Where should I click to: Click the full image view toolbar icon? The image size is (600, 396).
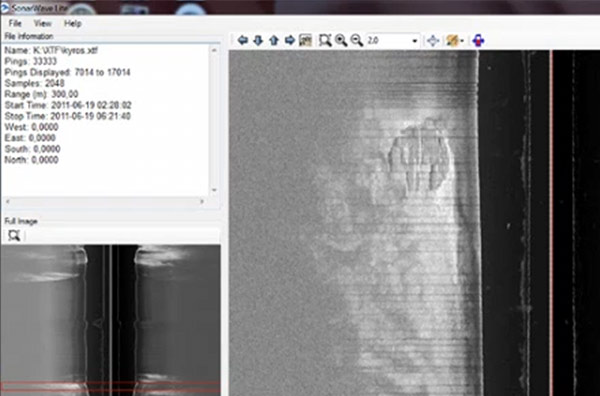305,40
